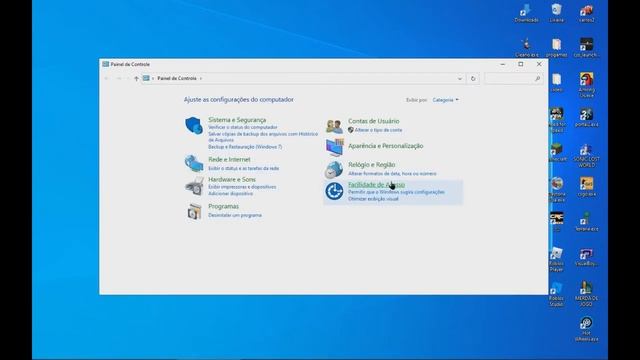Image resolution: width=640 pixels, height=360 pixels.
Task: Select the programas folder on desktop
Action: [x=556, y=48]
